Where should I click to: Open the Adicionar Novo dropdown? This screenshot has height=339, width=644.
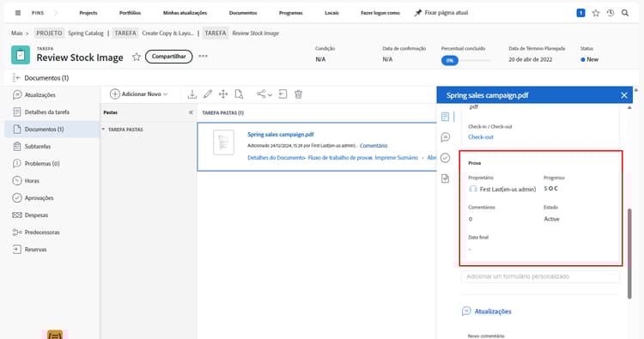click(x=139, y=94)
